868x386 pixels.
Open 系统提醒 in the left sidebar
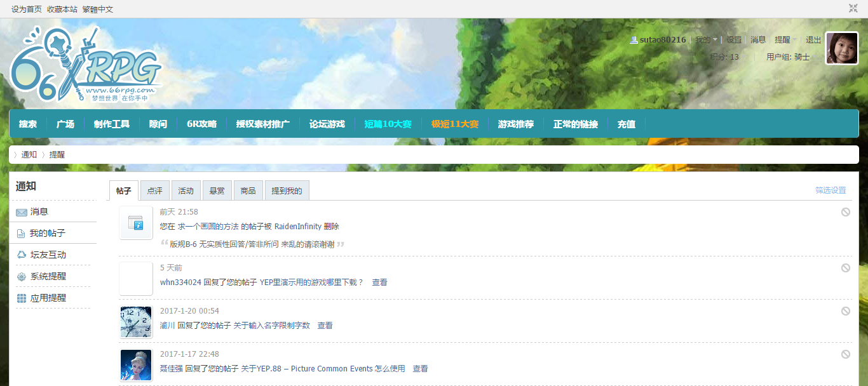[x=48, y=276]
